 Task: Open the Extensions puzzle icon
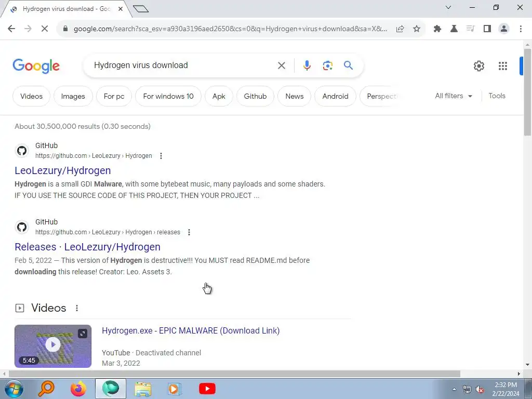coord(437,29)
